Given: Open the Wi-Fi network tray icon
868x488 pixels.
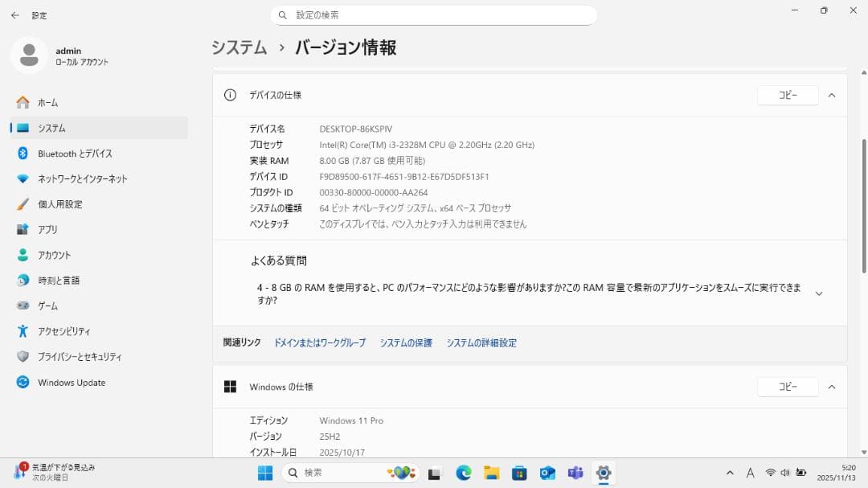Looking at the screenshot, I should pyautogui.click(x=770, y=473).
